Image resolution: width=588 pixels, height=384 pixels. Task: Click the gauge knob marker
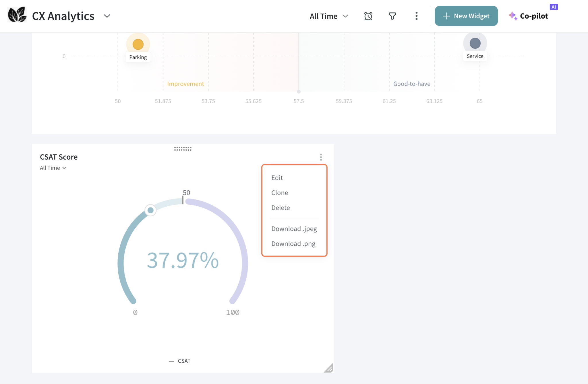[x=150, y=210]
